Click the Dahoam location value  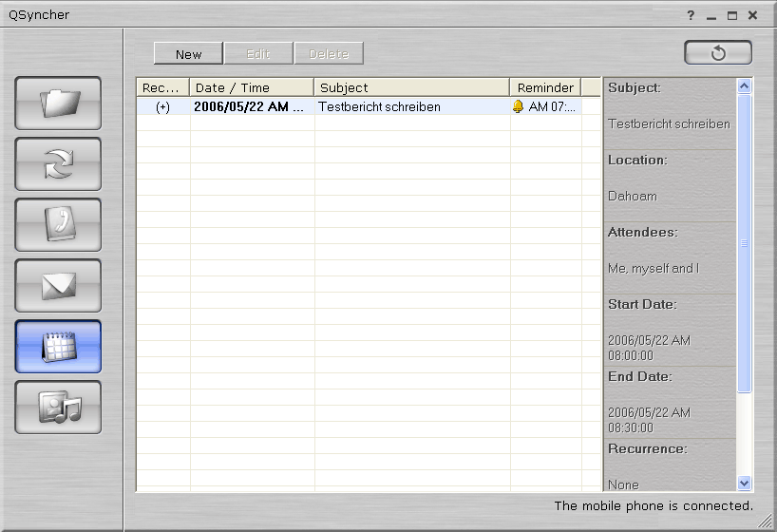click(633, 197)
